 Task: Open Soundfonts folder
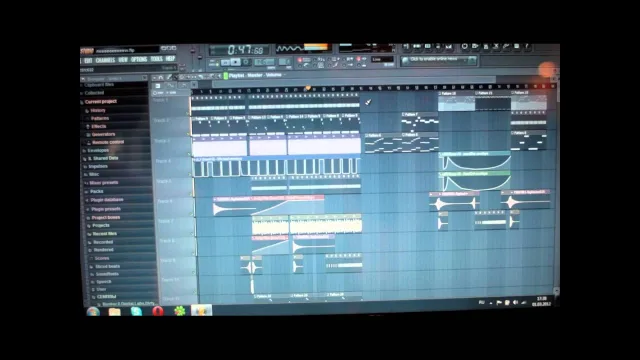(x=107, y=274)
